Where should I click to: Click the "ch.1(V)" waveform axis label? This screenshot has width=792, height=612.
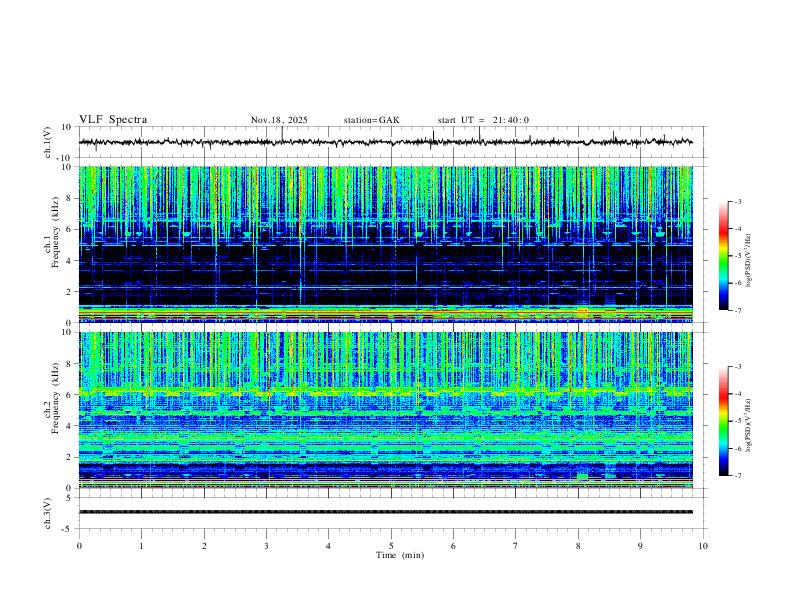pos(48,142)
